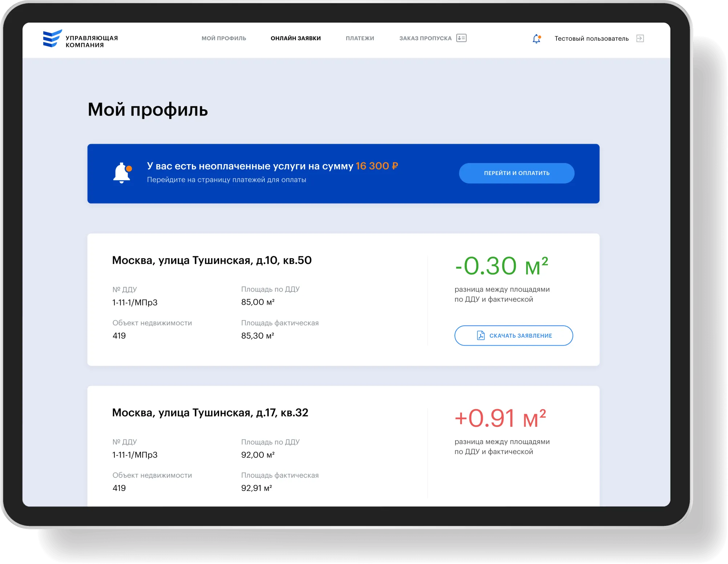Go to the Платежи section
The image size is (728, 564).
tap(360, 38)
